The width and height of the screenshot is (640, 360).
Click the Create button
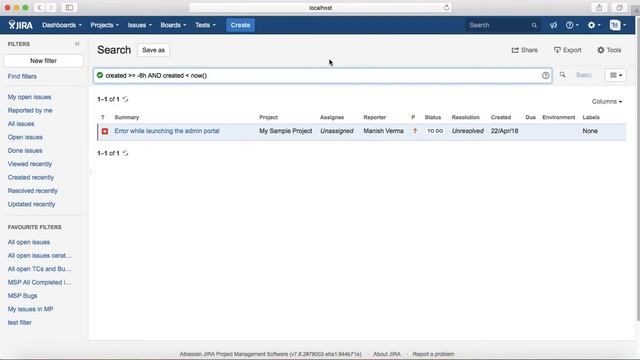240,25
